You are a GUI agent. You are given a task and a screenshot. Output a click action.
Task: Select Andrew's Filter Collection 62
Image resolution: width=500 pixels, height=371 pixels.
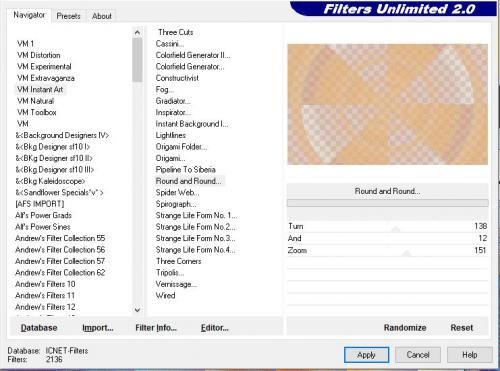(60, 272)
